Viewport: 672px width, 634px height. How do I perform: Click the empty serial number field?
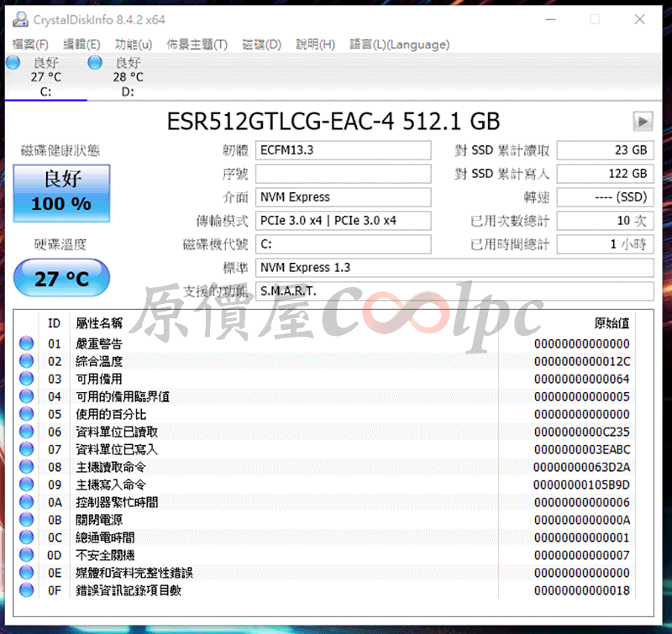pyautogui.click(x=344, y=174)
